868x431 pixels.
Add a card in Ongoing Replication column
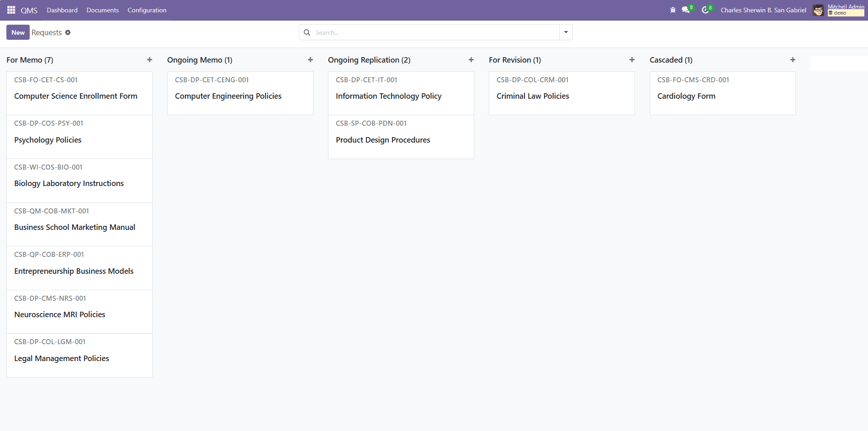click(x=471, y=60)
